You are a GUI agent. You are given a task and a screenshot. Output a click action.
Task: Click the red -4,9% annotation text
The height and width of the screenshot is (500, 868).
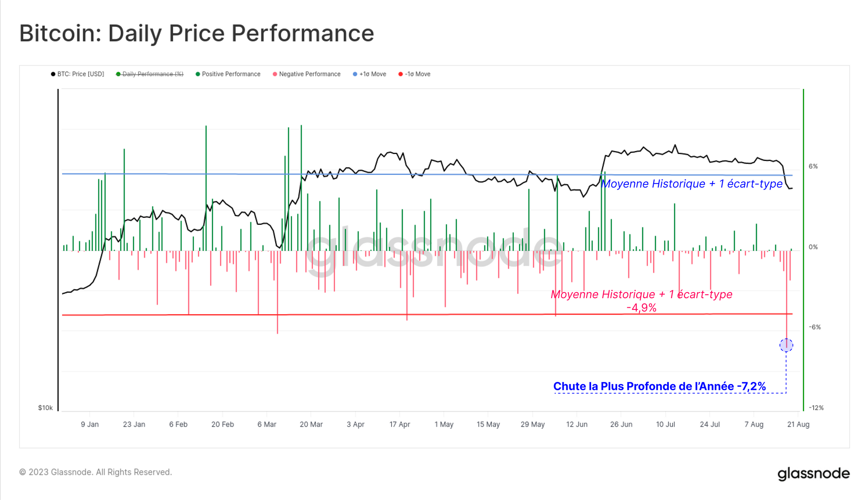pos(641,308)
